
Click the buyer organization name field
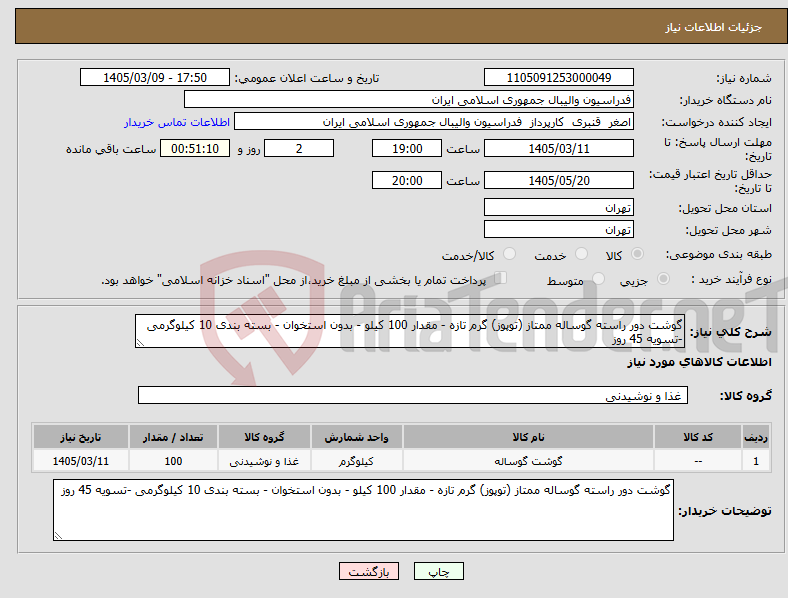[x=409, y=99]
